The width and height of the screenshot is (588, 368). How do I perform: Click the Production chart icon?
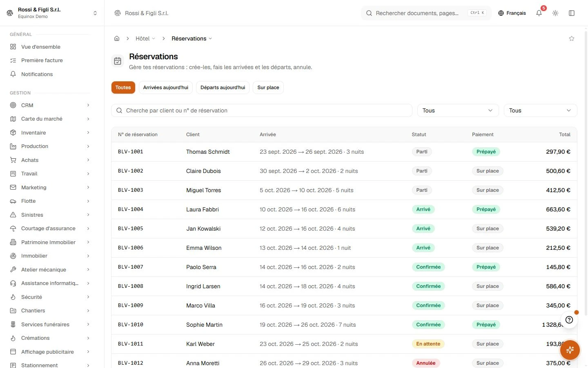[13, 146]
